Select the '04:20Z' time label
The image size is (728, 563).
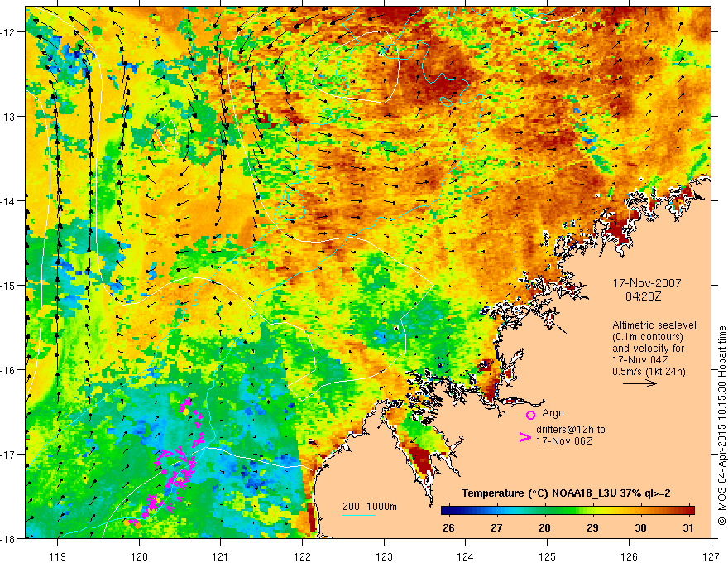pyautogui.click(x=643, y=296)
